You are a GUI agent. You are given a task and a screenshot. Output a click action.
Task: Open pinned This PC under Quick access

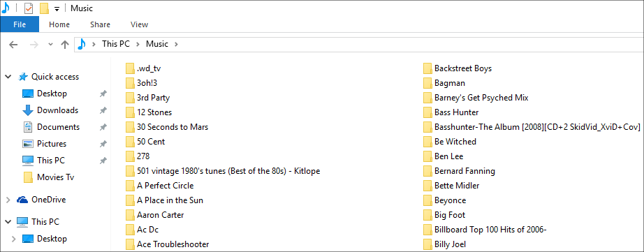[51, 161]
